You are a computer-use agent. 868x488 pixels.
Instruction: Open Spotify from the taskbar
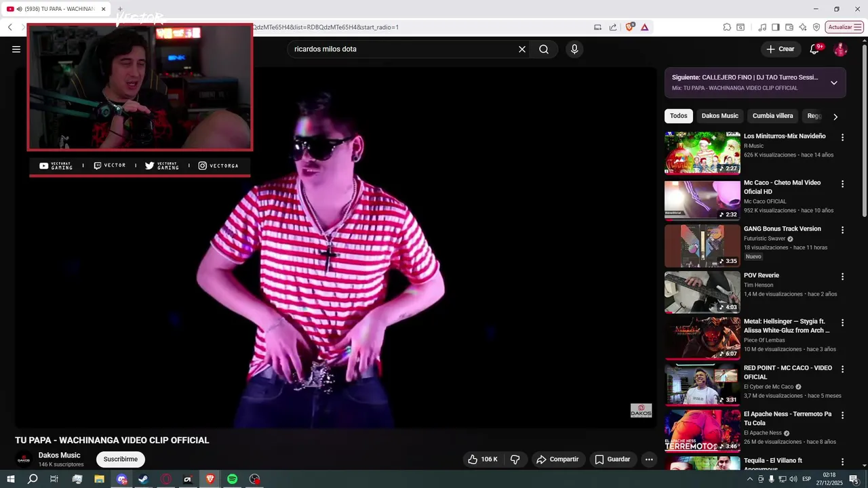(232, 479)
